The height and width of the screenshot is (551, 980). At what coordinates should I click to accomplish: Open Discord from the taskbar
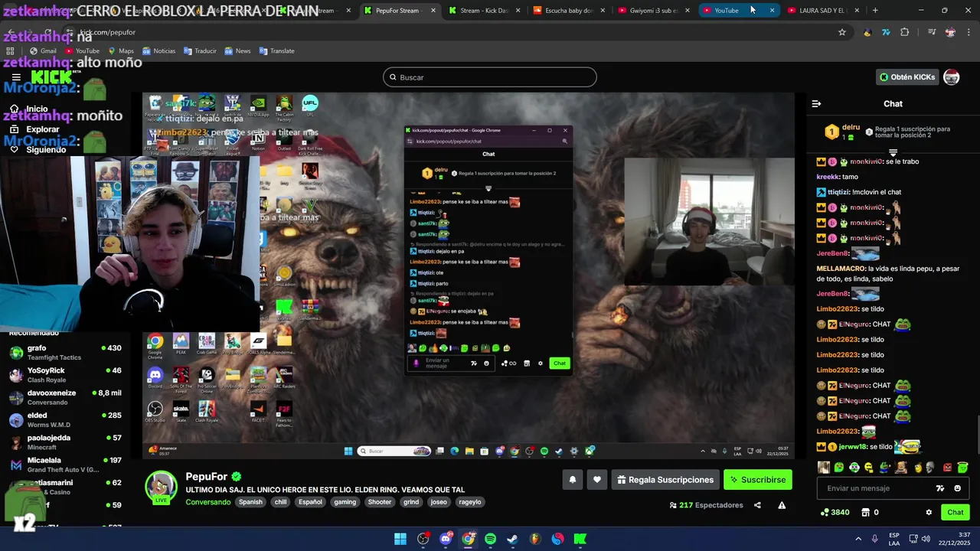(x=446, y=539)
